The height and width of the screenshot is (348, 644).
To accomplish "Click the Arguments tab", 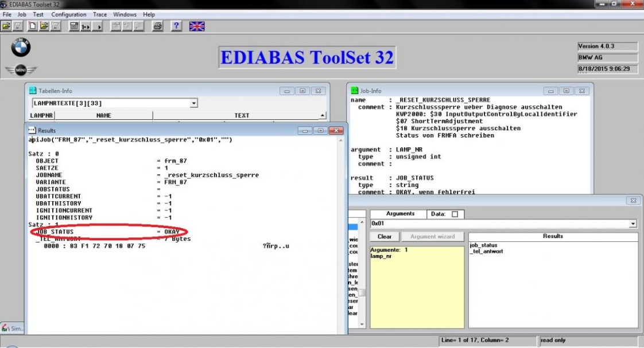I will click(400, 214).
